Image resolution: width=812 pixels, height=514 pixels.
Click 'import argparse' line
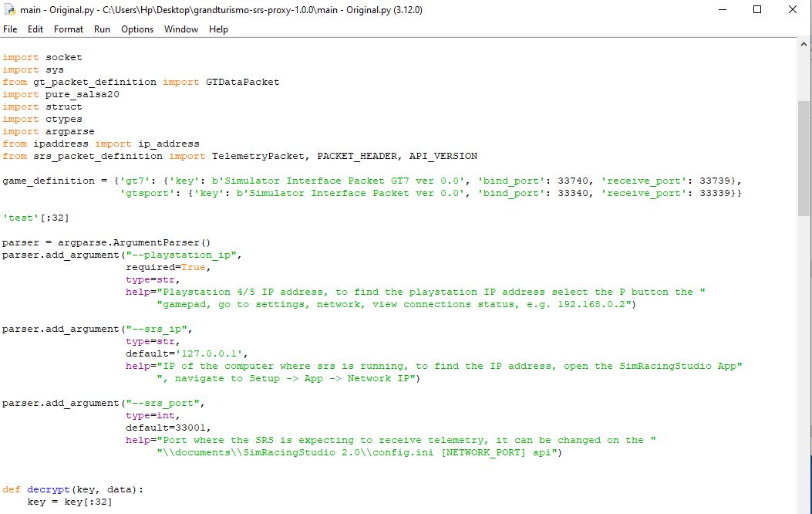(x=48, y=132)
